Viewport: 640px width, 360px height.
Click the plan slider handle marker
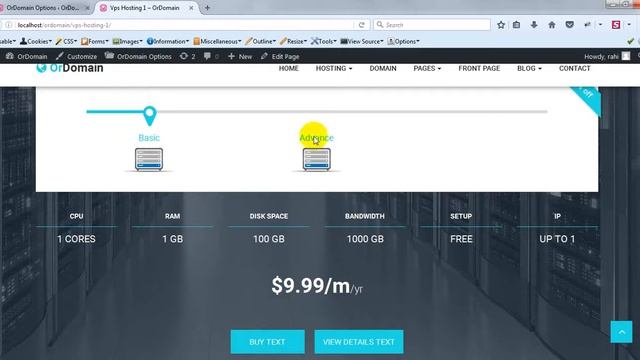pyautogui.click(x=150, y=115)
